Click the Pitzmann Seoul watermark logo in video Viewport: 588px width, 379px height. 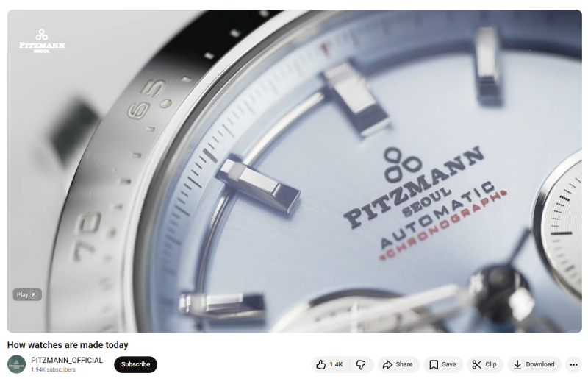pos(42,41)
